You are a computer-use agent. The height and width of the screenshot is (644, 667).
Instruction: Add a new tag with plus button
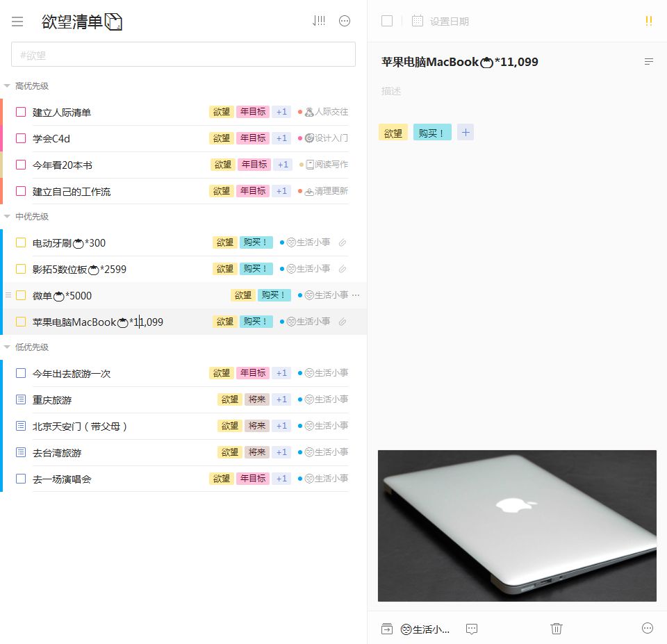coord(466,132)
